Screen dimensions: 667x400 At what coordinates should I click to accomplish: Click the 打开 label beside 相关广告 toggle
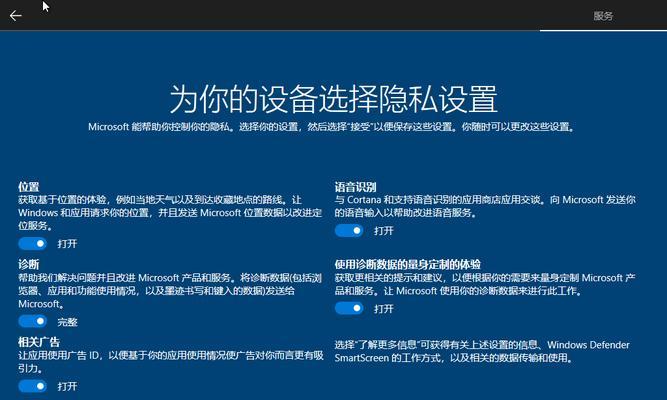(67, 386)
